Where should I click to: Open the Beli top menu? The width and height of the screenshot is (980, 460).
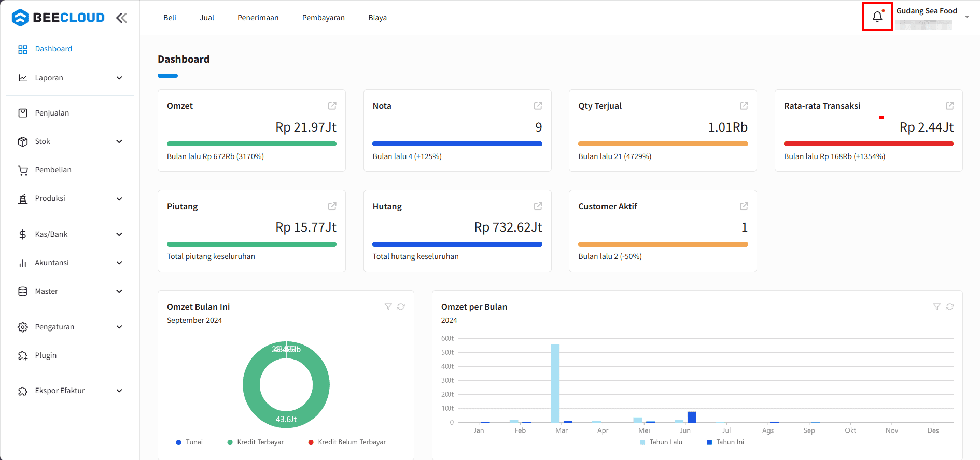click(x=170, y=18)
